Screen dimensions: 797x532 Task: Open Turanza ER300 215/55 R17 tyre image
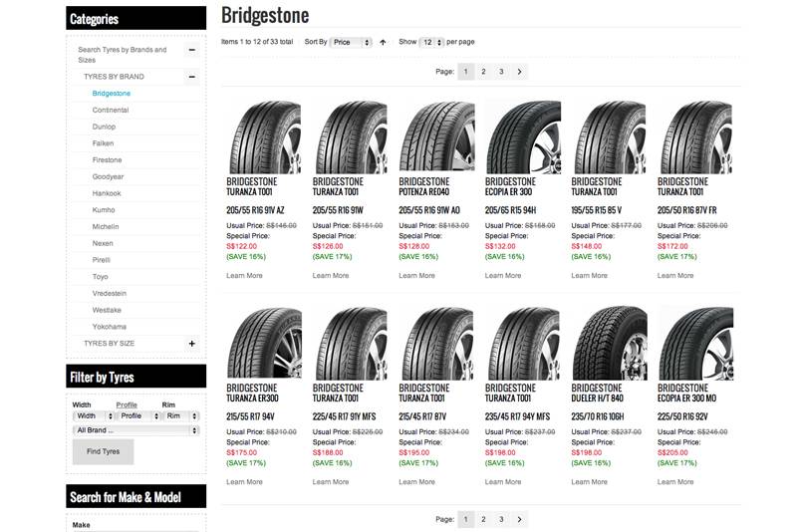pos(264,344)
